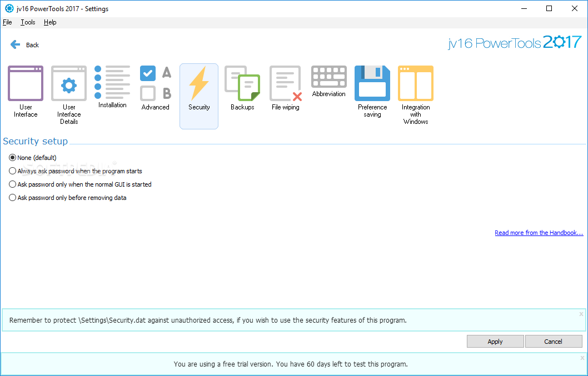Select the Security lightning bolt icon
Screen dimensions: 588x376
199,83
